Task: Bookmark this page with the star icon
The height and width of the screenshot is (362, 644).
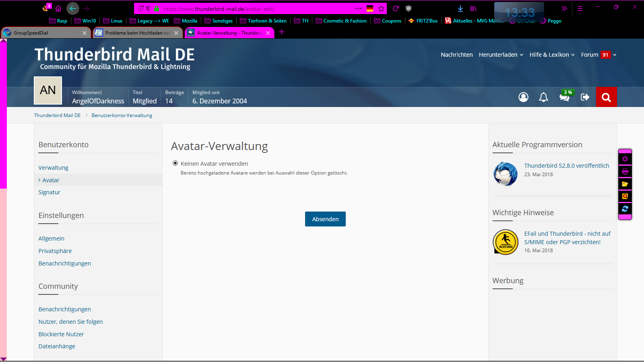Action: (381, 8)
